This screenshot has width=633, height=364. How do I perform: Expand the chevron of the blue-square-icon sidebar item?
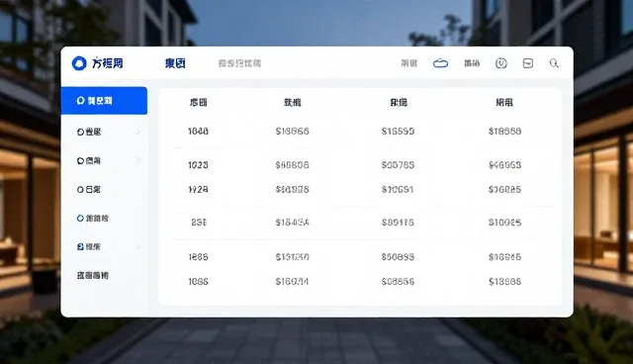[138, 246]
